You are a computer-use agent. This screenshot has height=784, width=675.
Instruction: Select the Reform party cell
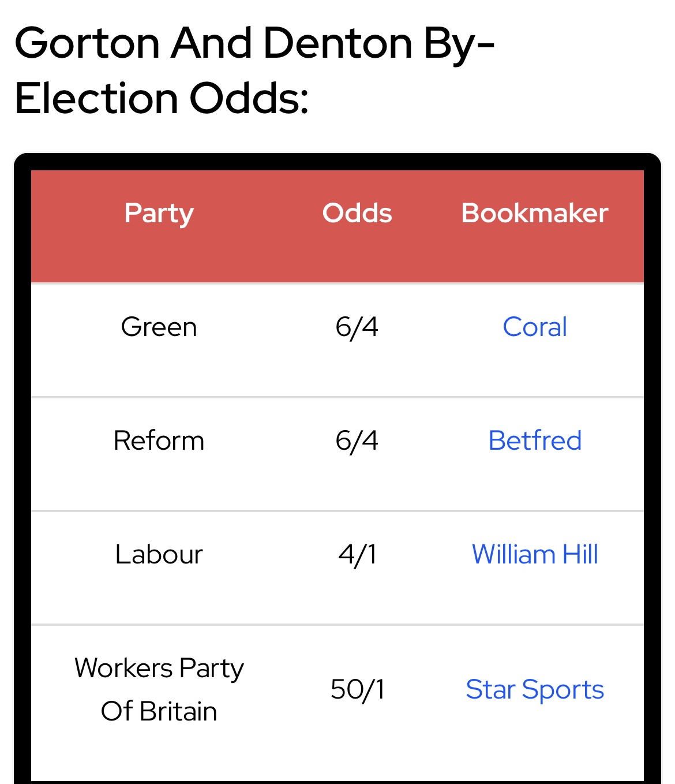(x=159, y=440)
